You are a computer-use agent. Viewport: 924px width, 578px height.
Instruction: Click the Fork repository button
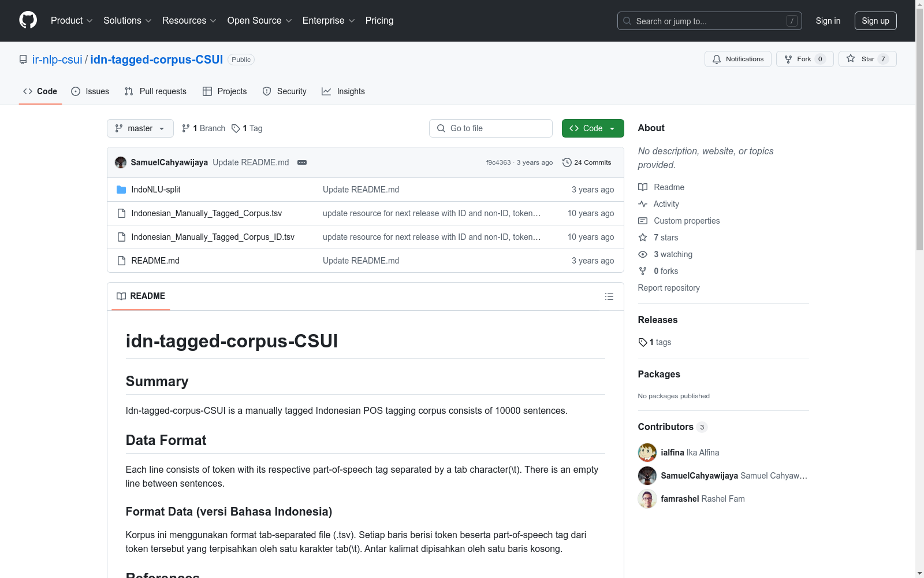pos(804,59)
